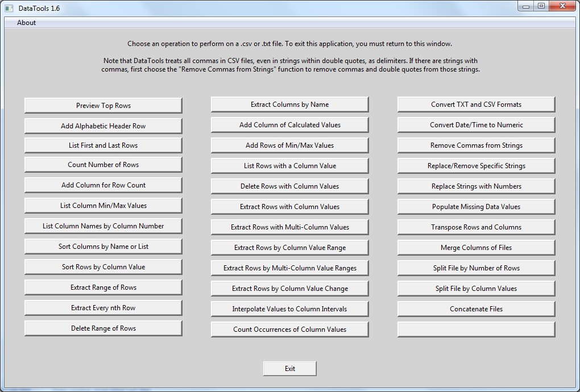Choose Add Column of Calculated Values
Viewport: 580px width, 392px height.
pos(289,125)
